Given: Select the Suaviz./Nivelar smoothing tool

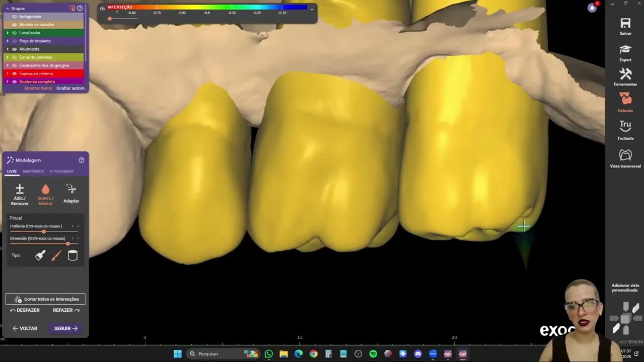Looking at the screenshot, I should click(45, 195).
